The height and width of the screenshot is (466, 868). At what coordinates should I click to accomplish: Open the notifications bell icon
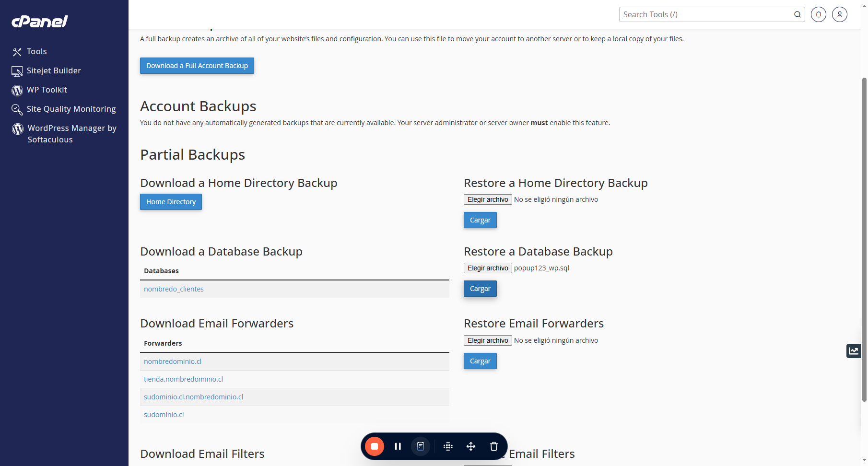(x=818, y=14)
